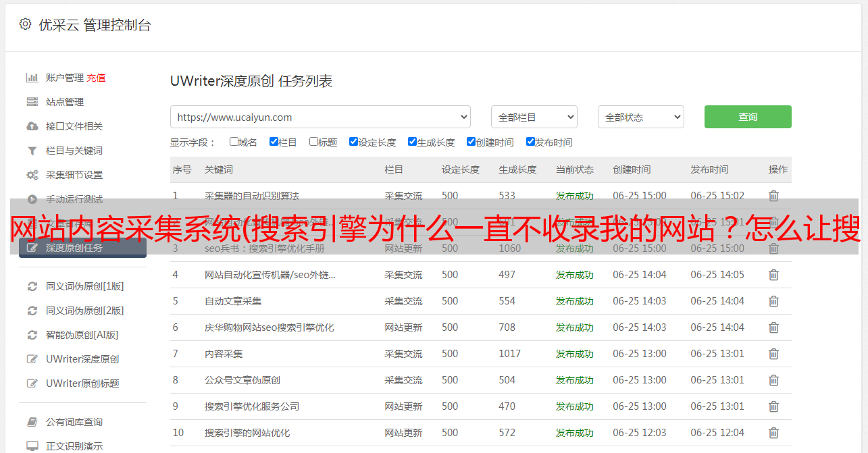Open 同义词伪原创[1版] link
868x453 pixels.
85,286
